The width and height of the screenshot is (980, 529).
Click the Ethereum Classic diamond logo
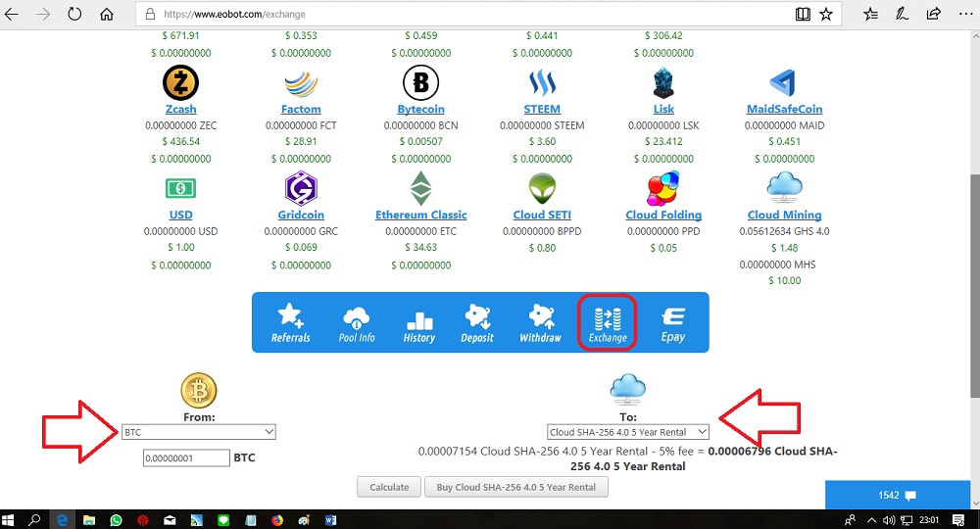click(420, 188)
